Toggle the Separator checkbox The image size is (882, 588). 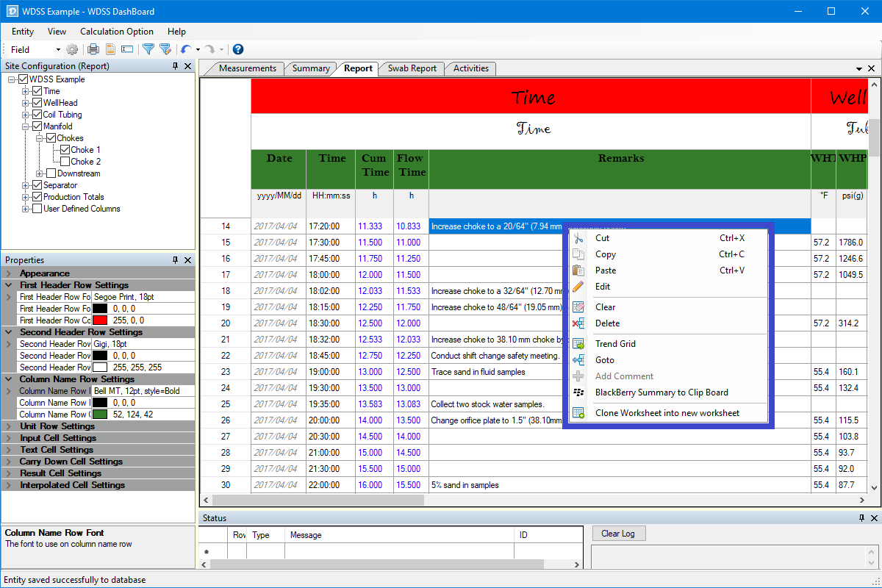(x=37, y=185)
